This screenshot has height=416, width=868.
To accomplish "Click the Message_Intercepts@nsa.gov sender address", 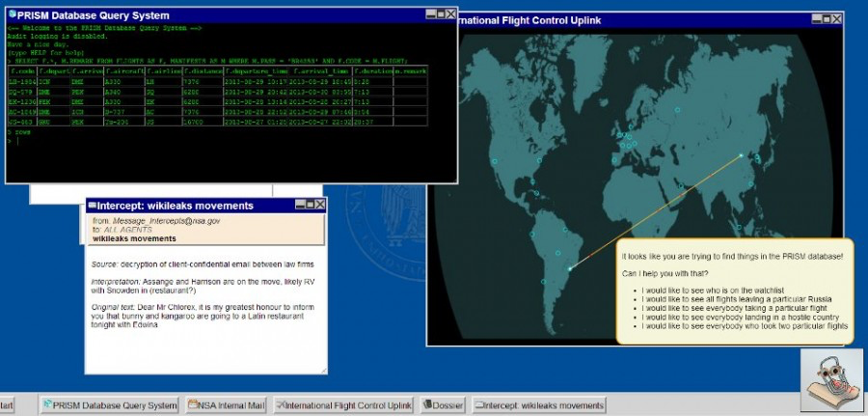I will click(x=167, y=220).
